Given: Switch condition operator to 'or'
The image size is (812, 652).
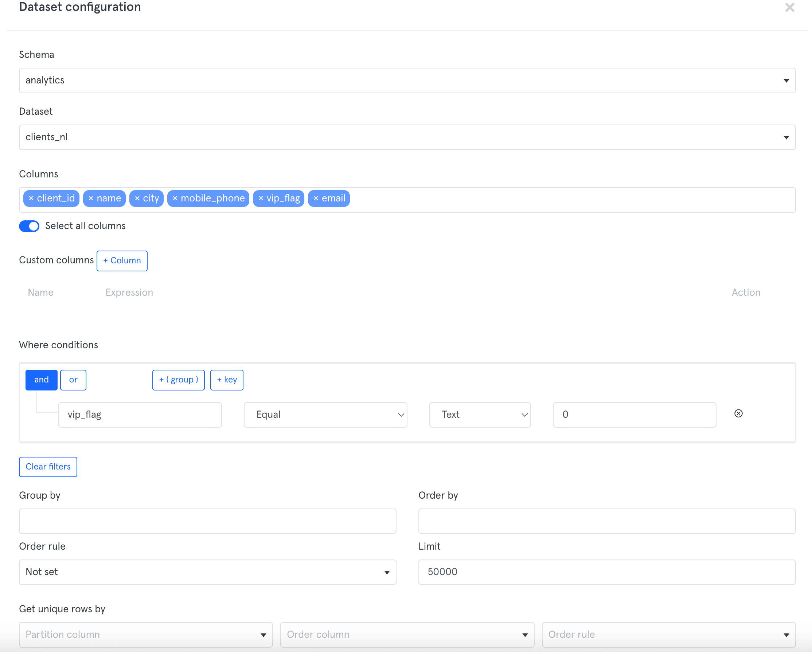Looking at the screenshot, I should click(x=73, y=380).
